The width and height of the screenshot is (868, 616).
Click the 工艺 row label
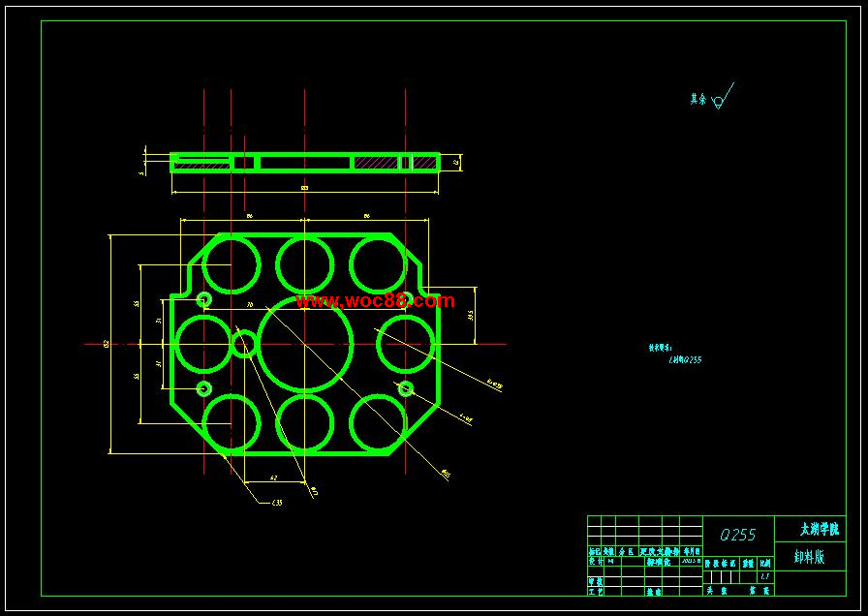[596, 592]
